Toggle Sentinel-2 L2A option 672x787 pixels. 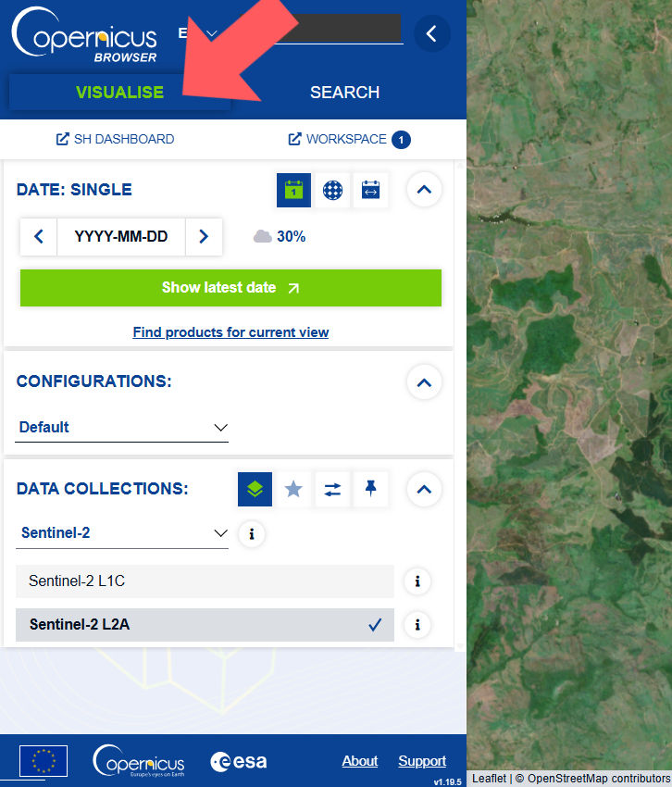[205, 625]
